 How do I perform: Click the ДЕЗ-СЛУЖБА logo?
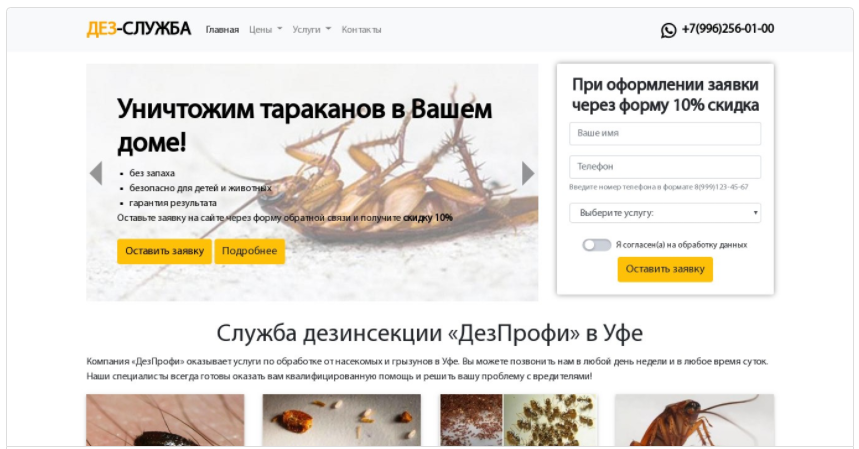(139, 28)
